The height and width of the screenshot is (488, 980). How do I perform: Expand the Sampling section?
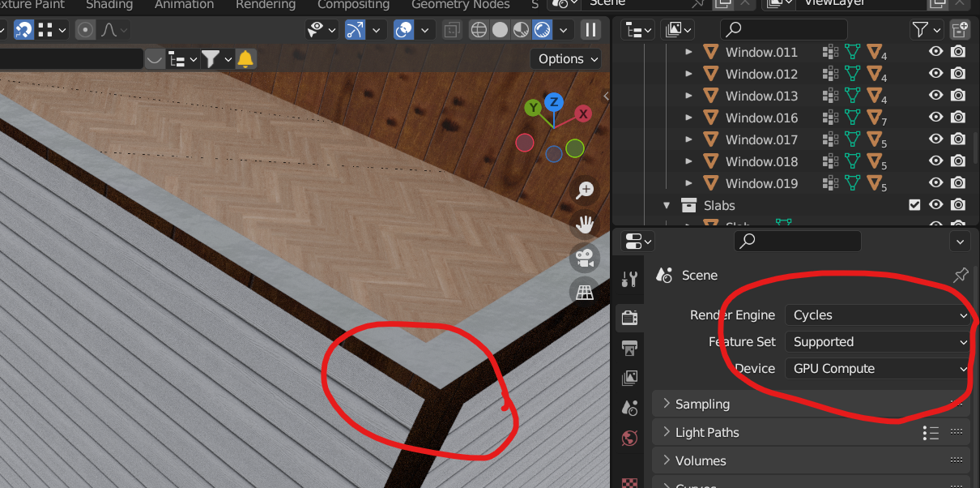pos(704,403)
